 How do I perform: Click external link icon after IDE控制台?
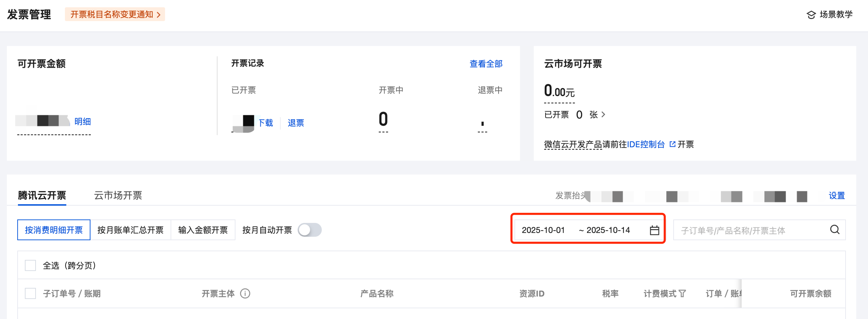coord(672,144)
